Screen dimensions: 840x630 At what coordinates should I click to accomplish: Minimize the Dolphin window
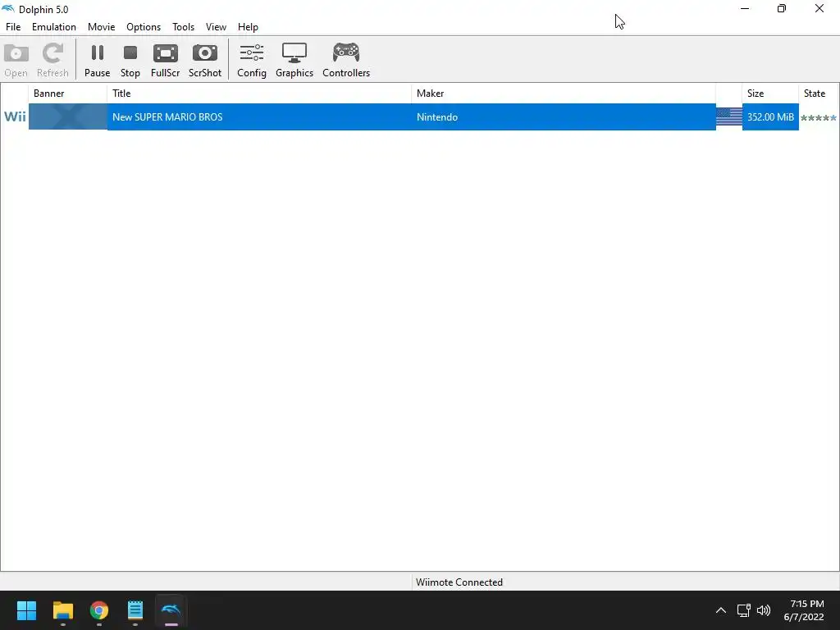(x=745, y=8)
